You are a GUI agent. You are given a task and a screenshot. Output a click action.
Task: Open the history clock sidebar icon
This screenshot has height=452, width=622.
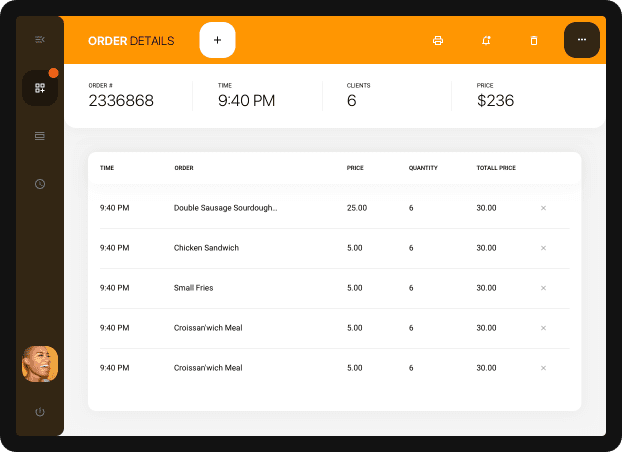[40, 184]
